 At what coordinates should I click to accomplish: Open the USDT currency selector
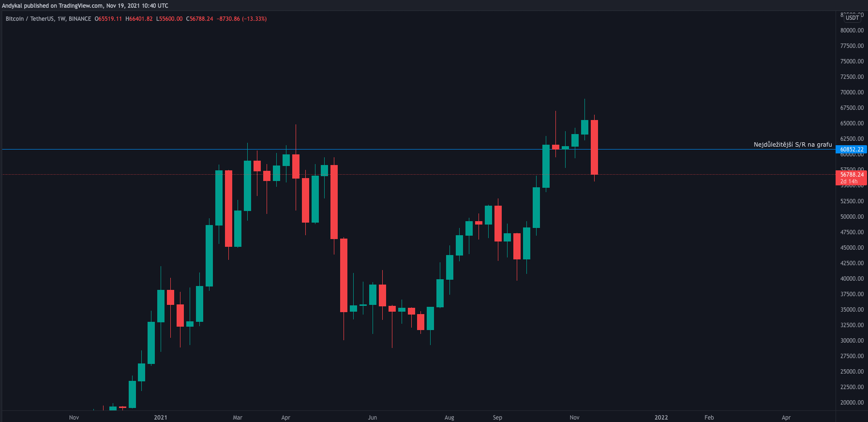click(x=852, y=17)
